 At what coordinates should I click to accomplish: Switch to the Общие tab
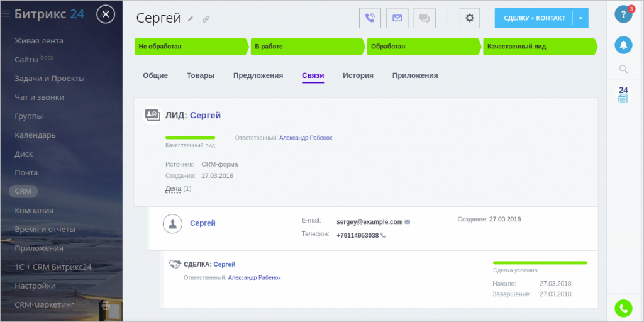pos(155,75)
